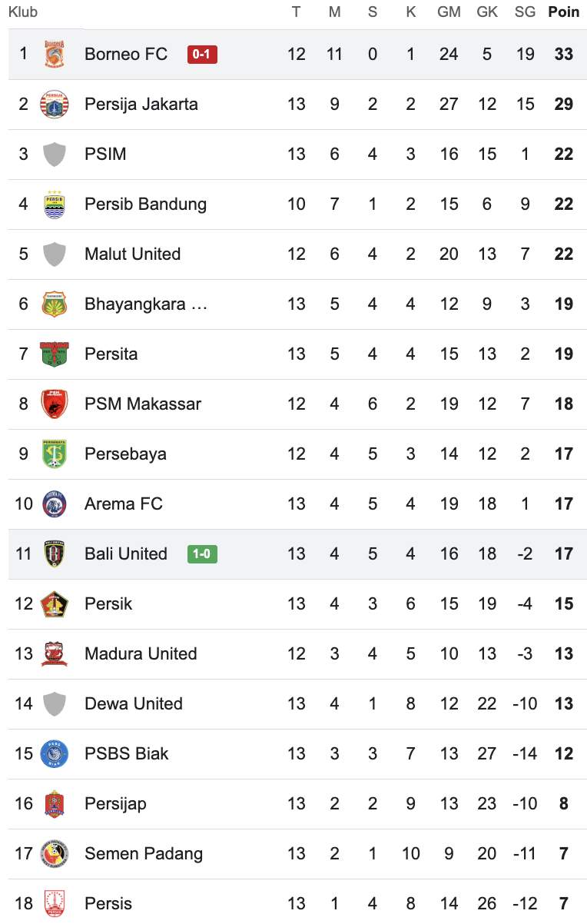Click the Madura United club logo
The height and width of the screenshot is (924, 587).
click(55, 654)
